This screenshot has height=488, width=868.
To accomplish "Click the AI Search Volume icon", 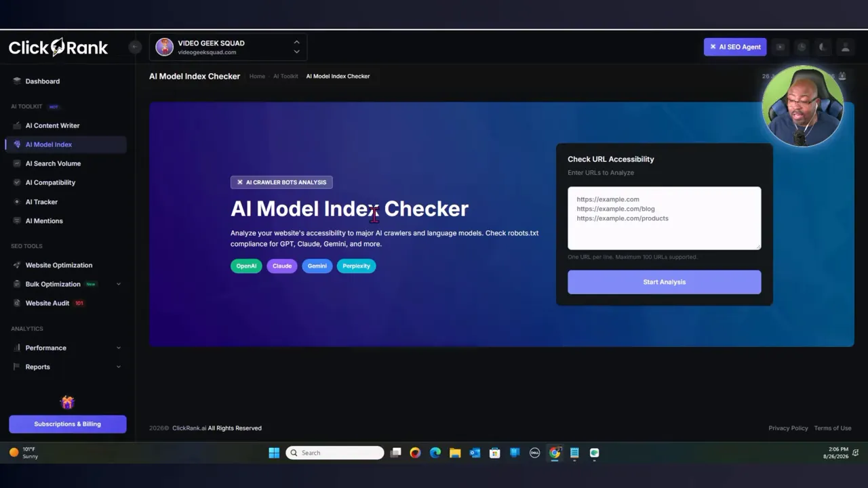I will pyautogui.click(x=17, y=163).
